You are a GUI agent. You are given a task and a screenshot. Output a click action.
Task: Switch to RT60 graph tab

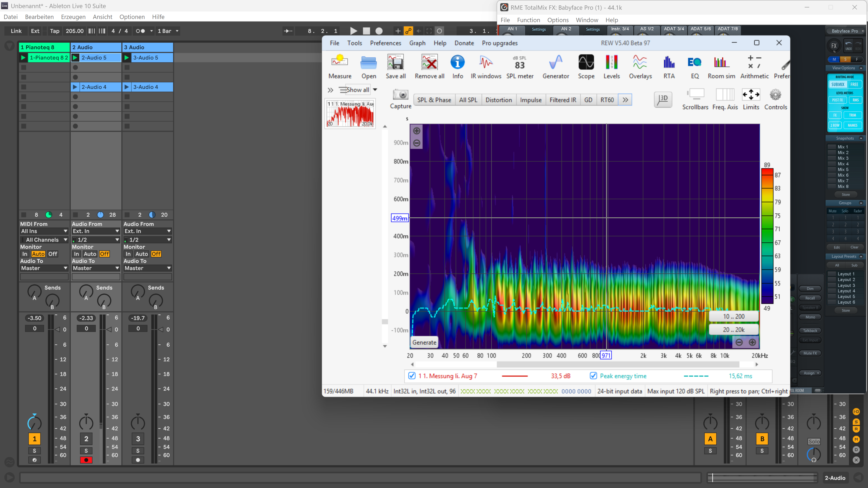[x=607, y=100]
